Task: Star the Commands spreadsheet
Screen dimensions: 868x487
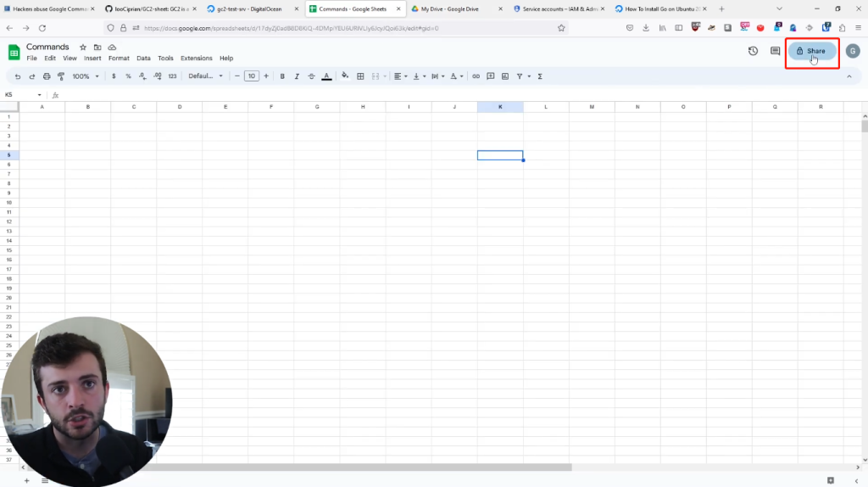Action: pos(83,48)
